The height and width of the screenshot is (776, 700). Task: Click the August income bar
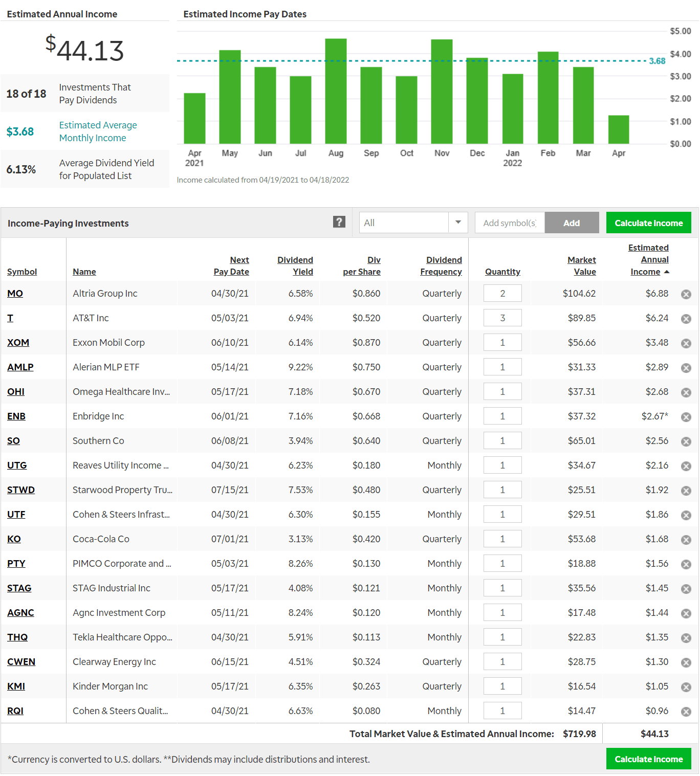(336, 91)
